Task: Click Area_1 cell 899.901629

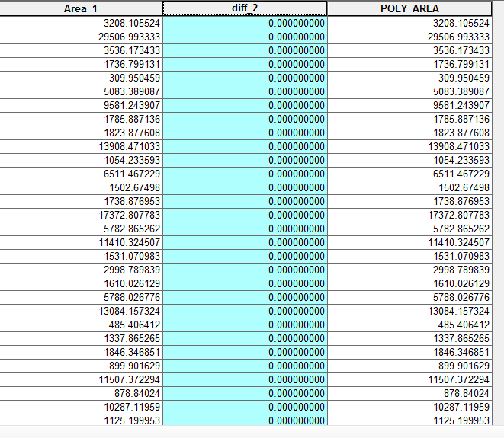Action: (x=81, y=366)
